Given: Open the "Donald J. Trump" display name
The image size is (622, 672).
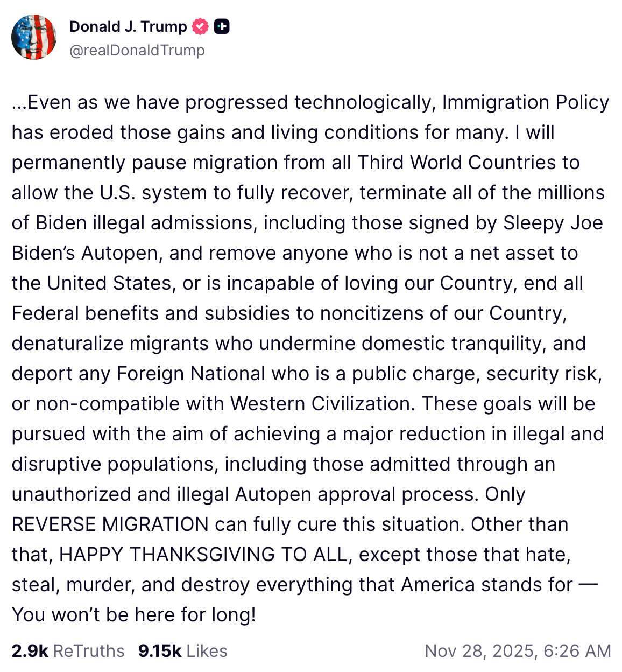Looking at the screenshot, I should (x=128, y=26).
